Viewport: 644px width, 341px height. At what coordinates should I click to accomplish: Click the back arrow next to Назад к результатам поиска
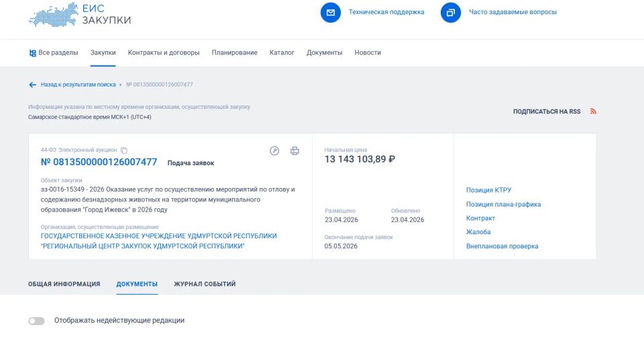pyautogui.click(x=32, y=85)
